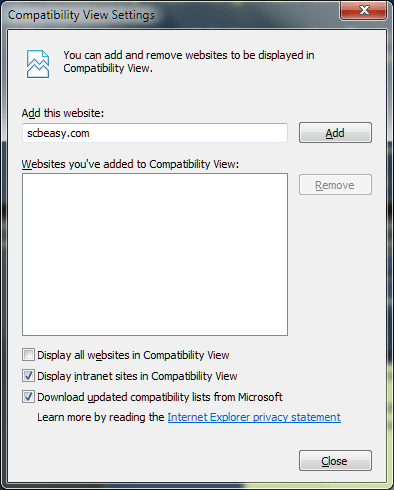Click the 'Display intranet sites in Compatibility View' text

tap(137, 376)
